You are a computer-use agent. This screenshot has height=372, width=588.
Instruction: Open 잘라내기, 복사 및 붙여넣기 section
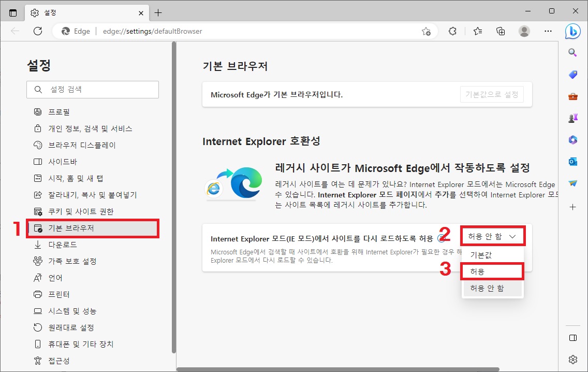point(93,195)
